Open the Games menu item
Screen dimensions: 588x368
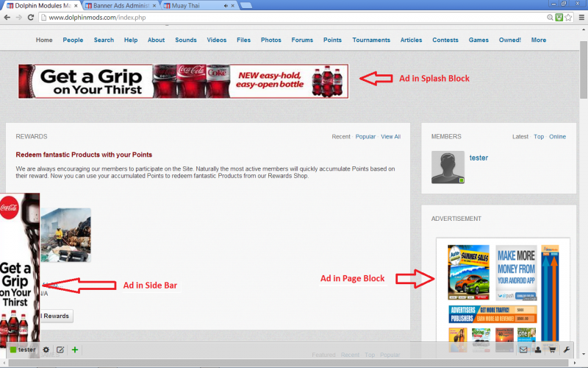point(478,40)
